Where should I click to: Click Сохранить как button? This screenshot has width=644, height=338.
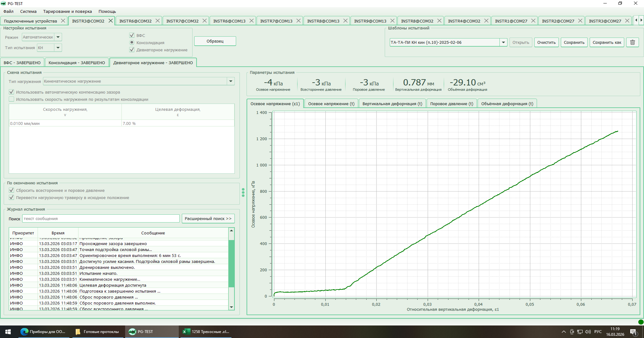[607, 42]
